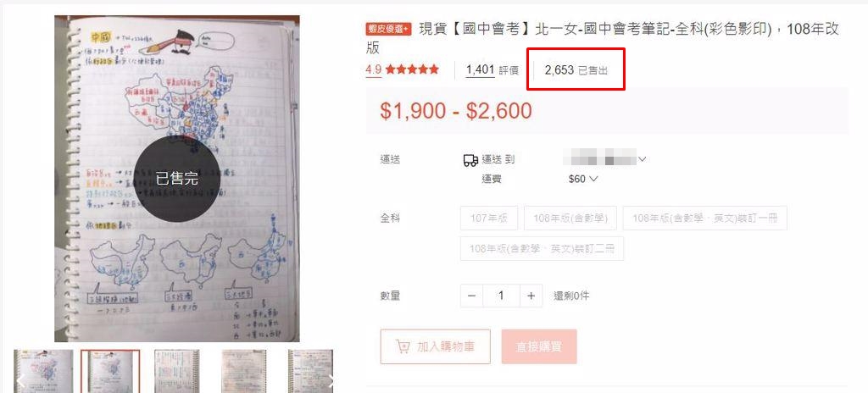
Task: Select the 107年版 option
Action: [x=489, y=218]
